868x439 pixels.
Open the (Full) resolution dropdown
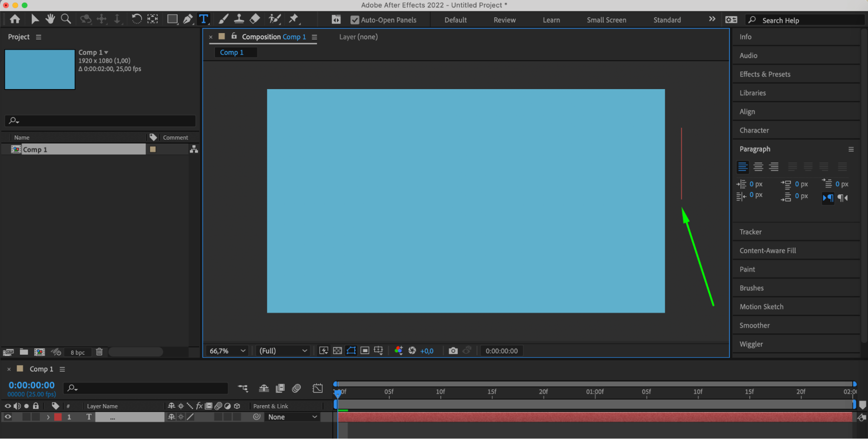[x=283, y=351]
